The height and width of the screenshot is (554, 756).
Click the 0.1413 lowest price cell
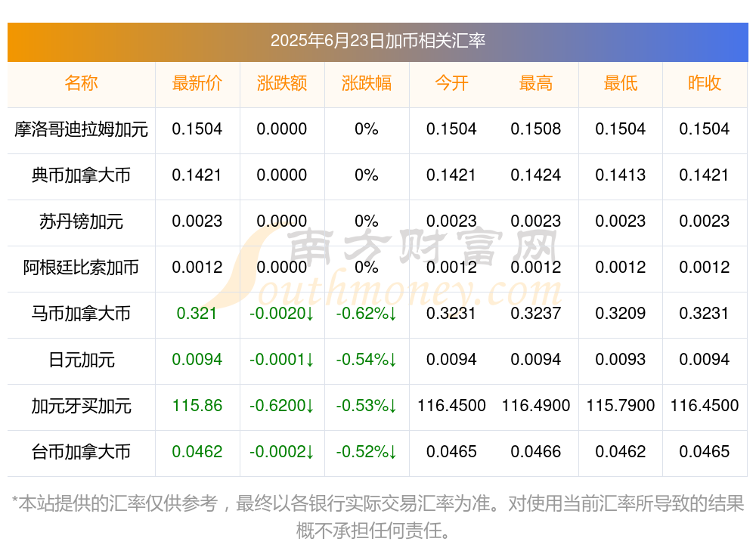621,175
